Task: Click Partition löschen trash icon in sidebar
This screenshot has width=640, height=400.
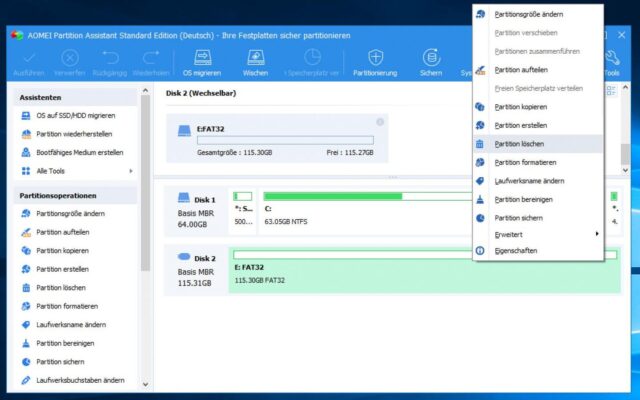Action: click(x=26, y=287)
